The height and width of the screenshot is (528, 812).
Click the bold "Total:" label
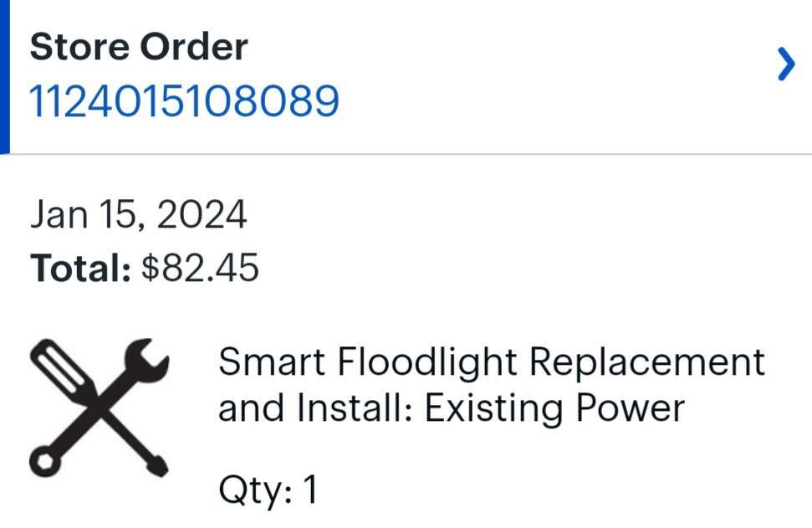coord(80,269)
